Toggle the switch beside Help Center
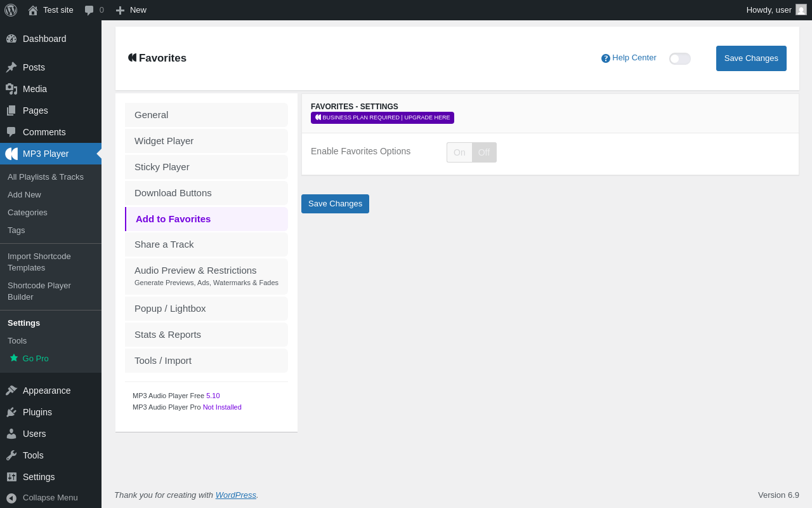Screen dimensions: 812x508 tap(680, 58)
